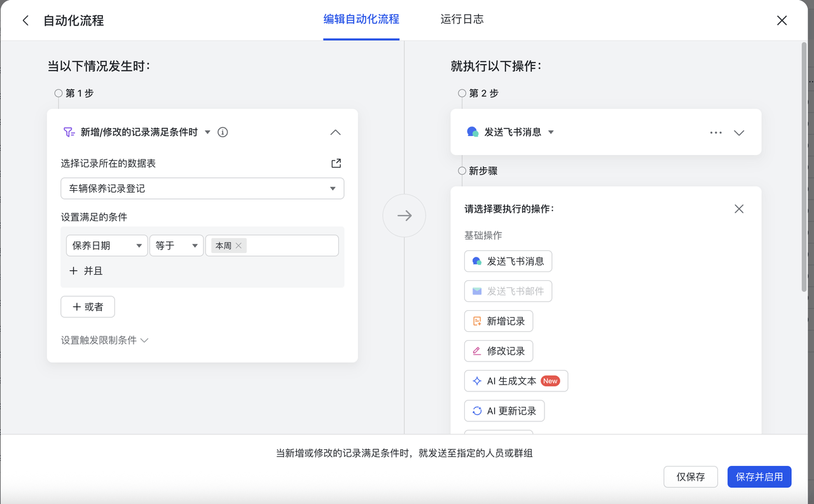The image size is (814, 504).
Task: Select the 新步骤 step circle
Action: (x=462, y=171)
